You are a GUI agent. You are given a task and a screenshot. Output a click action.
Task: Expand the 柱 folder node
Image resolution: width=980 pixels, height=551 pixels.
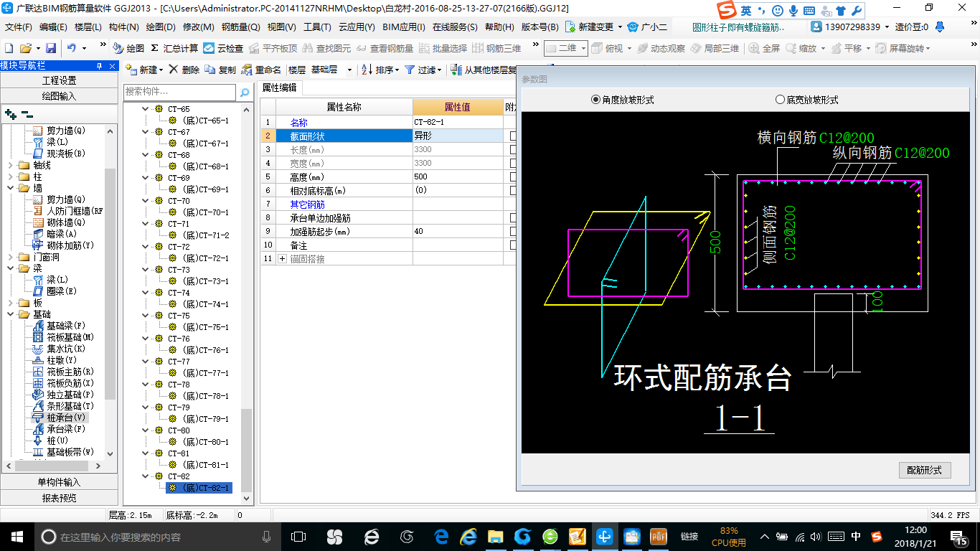click(11, 176)
